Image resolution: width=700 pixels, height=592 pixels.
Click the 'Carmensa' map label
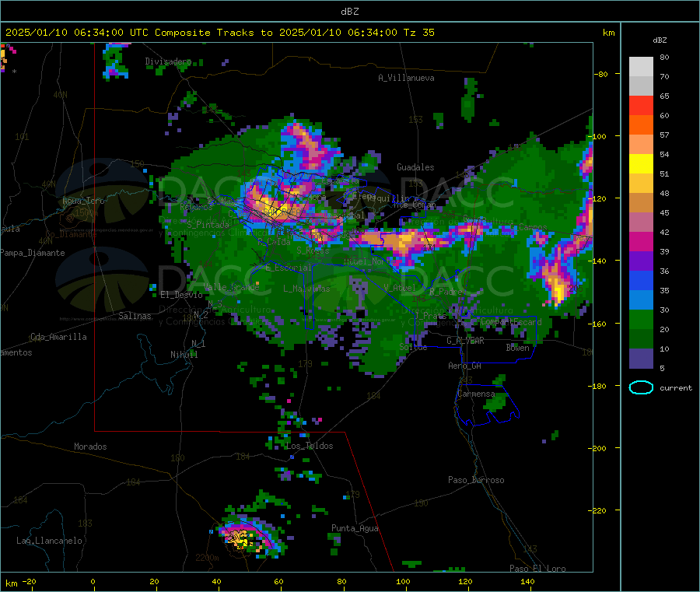click(476, 394)
